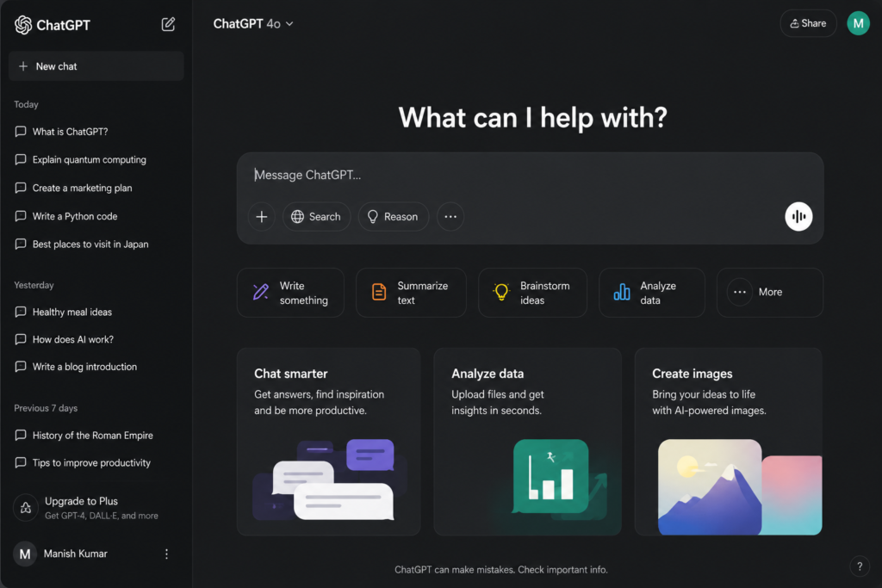Open the green M profile avatar top right
The image size is (882, 588).
coord(859,23)
